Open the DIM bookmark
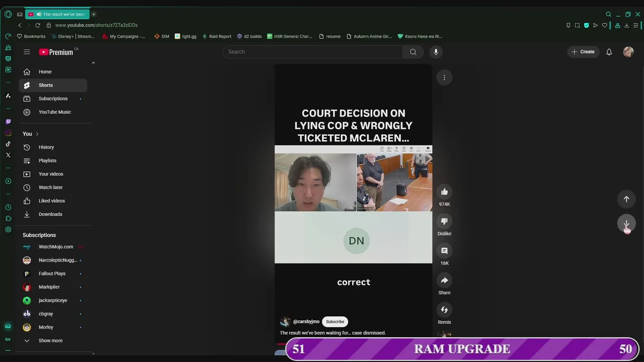The image size is (644, 362). point(162,36)
